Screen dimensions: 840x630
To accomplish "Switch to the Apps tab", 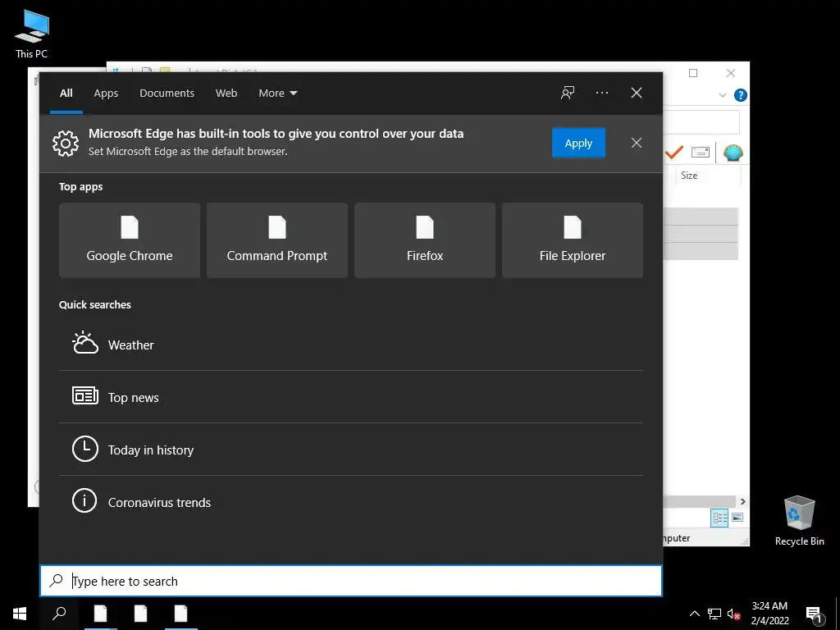I will 106,94.
